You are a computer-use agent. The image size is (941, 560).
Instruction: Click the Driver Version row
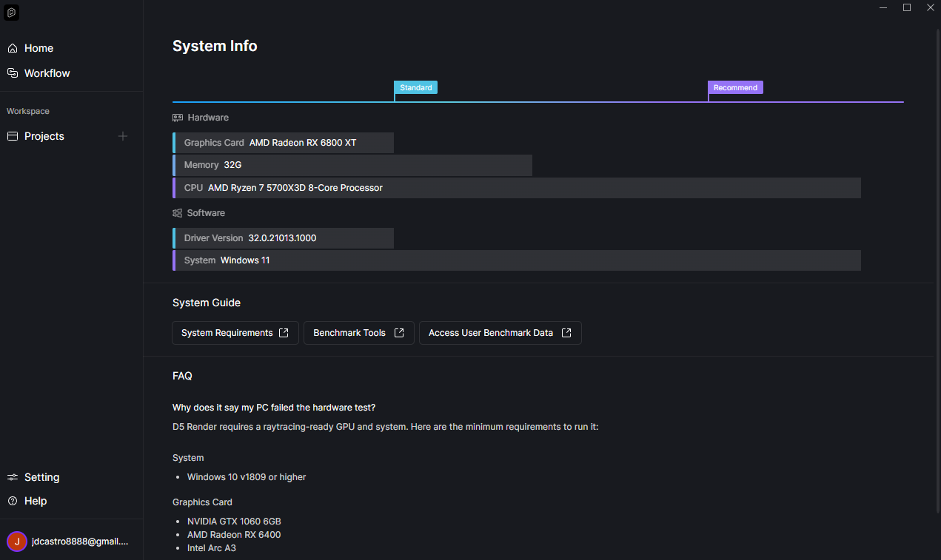pos(283,238)
